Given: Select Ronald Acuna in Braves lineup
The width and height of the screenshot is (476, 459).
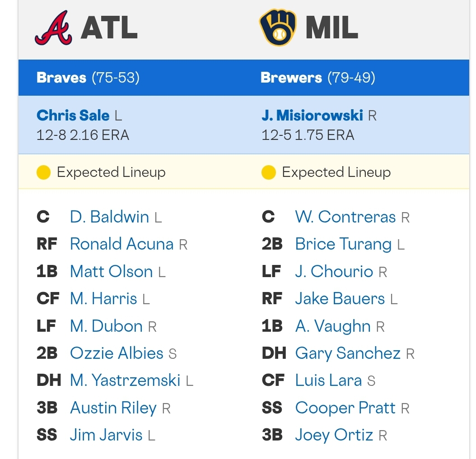Looking at the screenshot, I should pos(122,244).
